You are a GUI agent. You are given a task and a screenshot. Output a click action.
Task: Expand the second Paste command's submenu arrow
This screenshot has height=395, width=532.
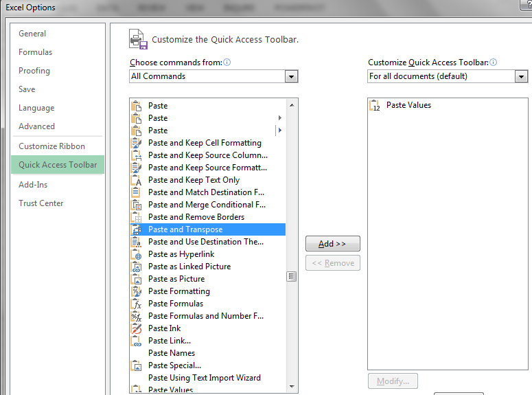tap(280, 118)
